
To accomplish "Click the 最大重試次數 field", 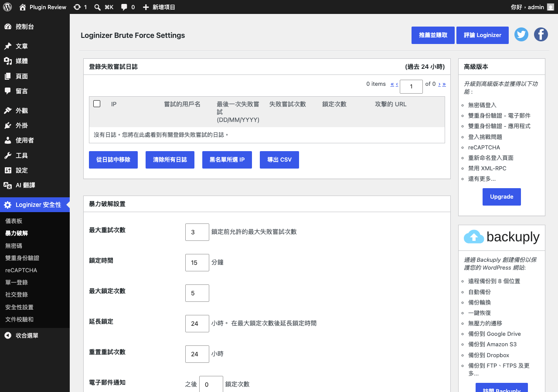I will tap(197, 232).
